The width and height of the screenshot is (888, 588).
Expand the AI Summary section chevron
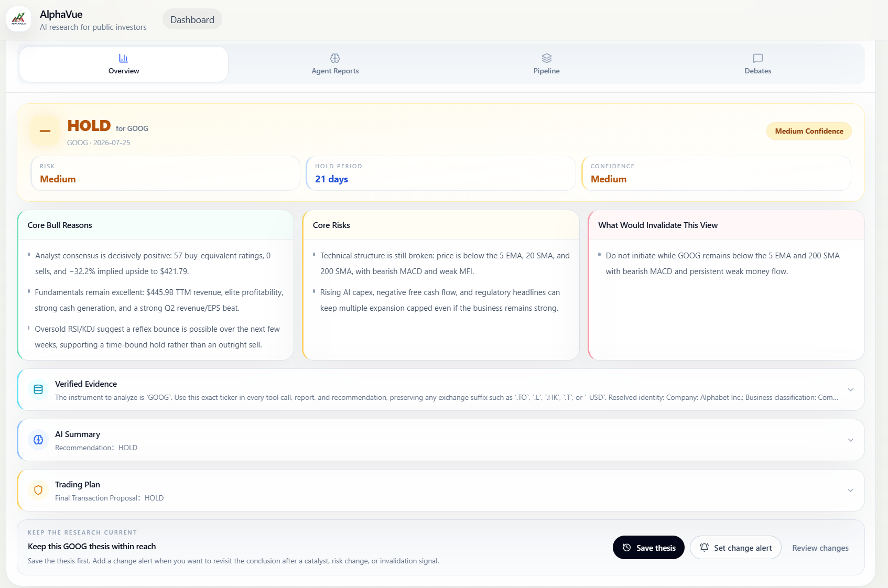(x=850, y=440)
